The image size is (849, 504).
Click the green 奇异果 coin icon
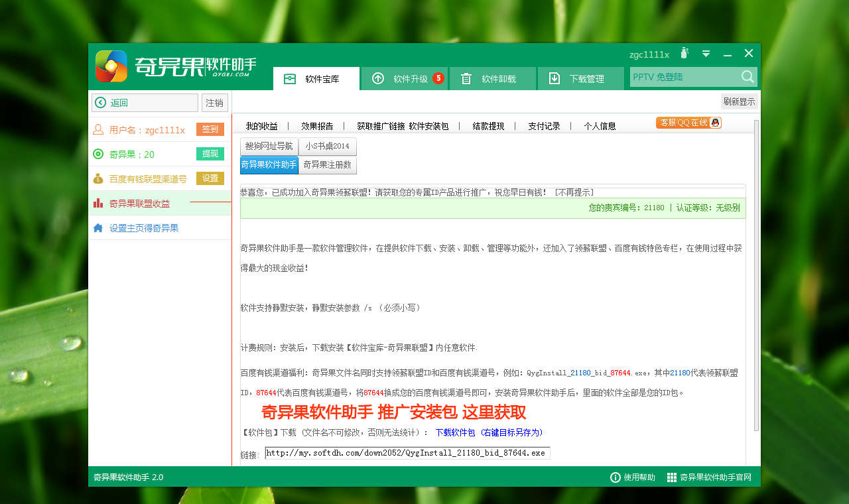click(x=98, y=155)
